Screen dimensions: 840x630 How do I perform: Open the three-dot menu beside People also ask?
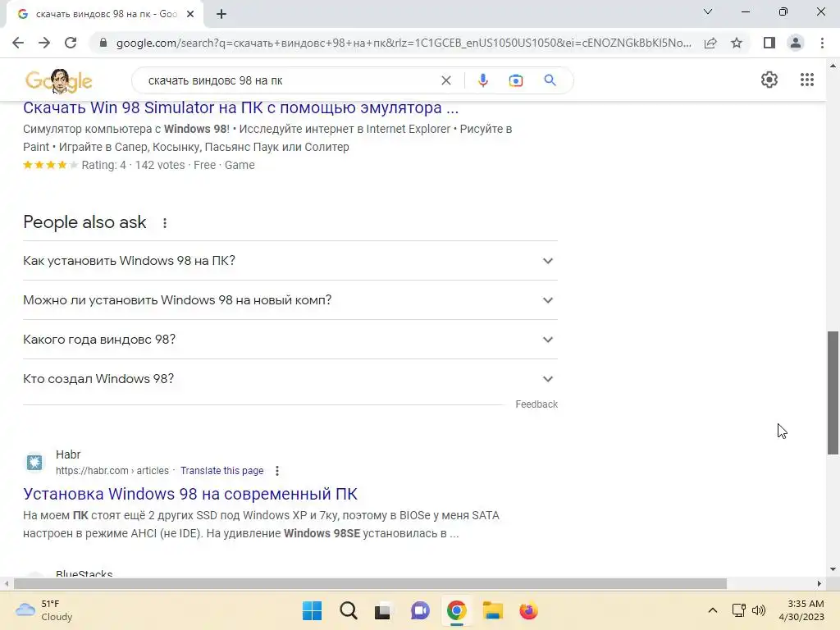pyautogui.click(x=165, y=223)
